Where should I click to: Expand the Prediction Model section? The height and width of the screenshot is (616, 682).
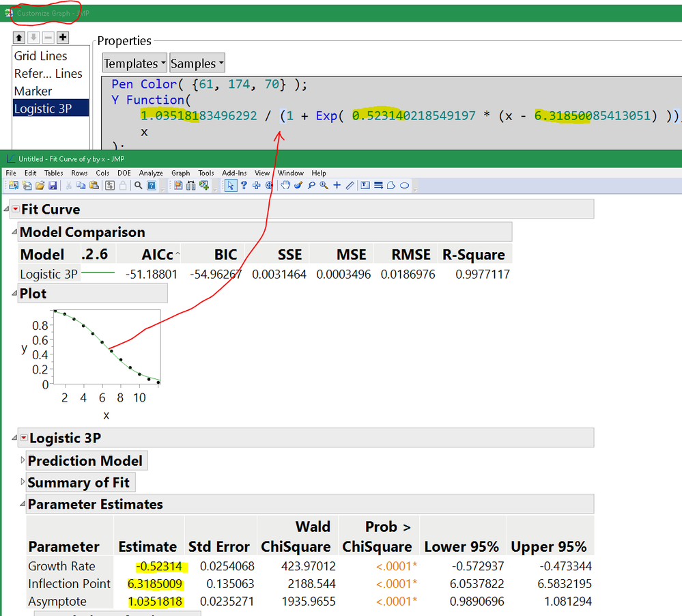point(23,461)
